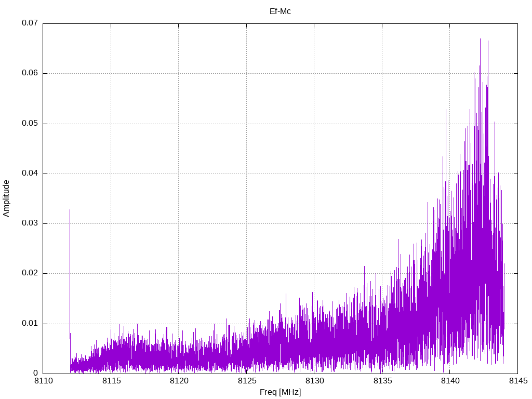The image size is (532, 399).
Task: Click the Freq [MHz] x-axis label
Action: pos(280,392)
